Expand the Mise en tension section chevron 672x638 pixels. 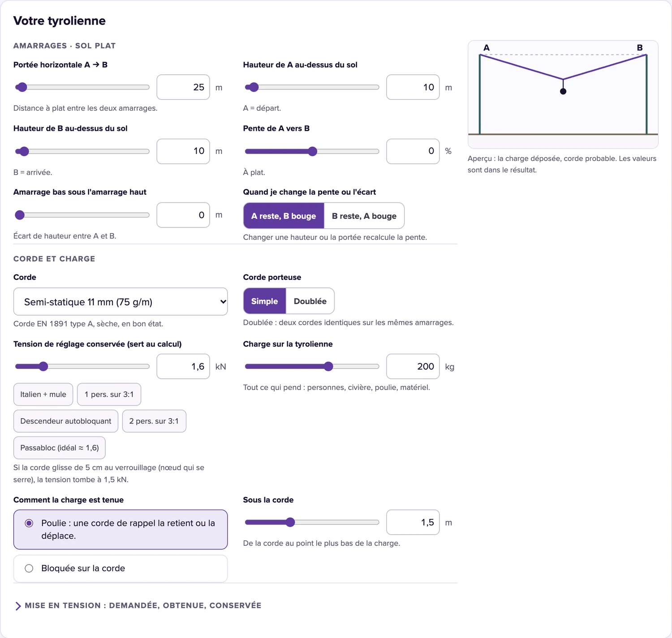pyautogui.click(x=18, y=606)
